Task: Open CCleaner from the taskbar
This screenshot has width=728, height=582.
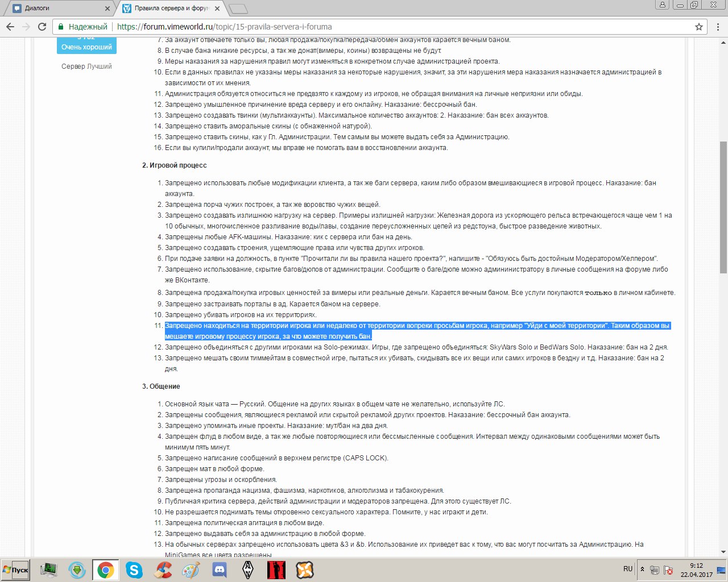Action: 164,569
